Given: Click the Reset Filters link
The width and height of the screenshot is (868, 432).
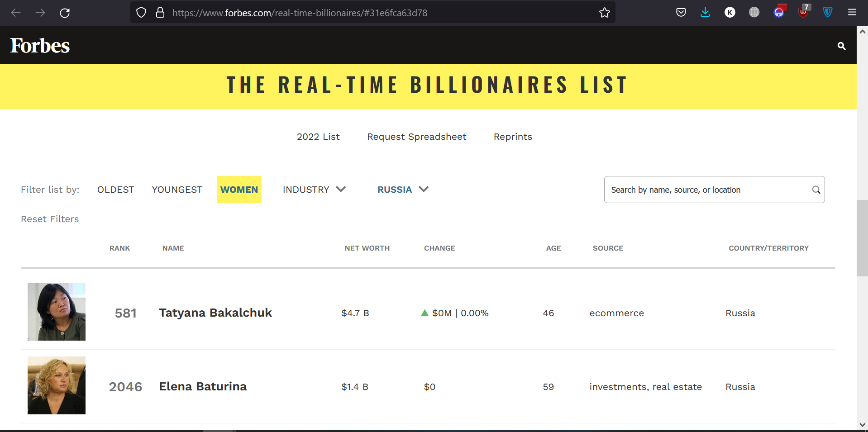Looking at the screenshot, I should [x=50, y=219].
